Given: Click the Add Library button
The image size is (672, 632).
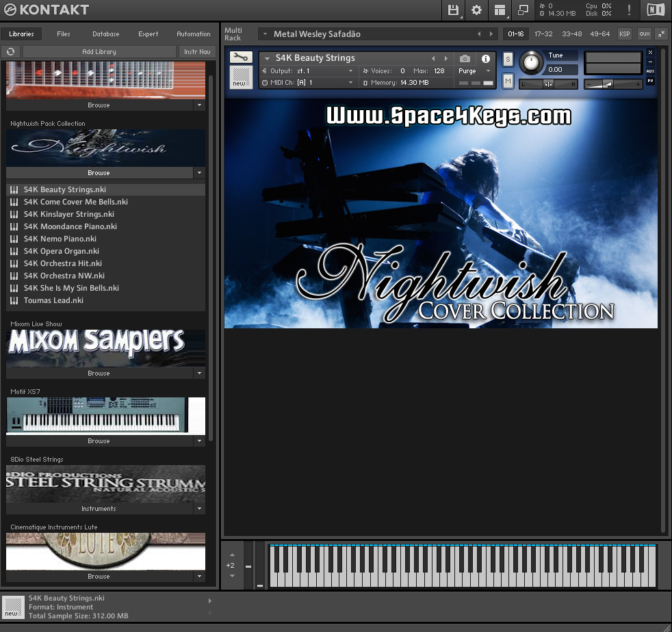Looking at the screenshot, I should click(99, 52).
